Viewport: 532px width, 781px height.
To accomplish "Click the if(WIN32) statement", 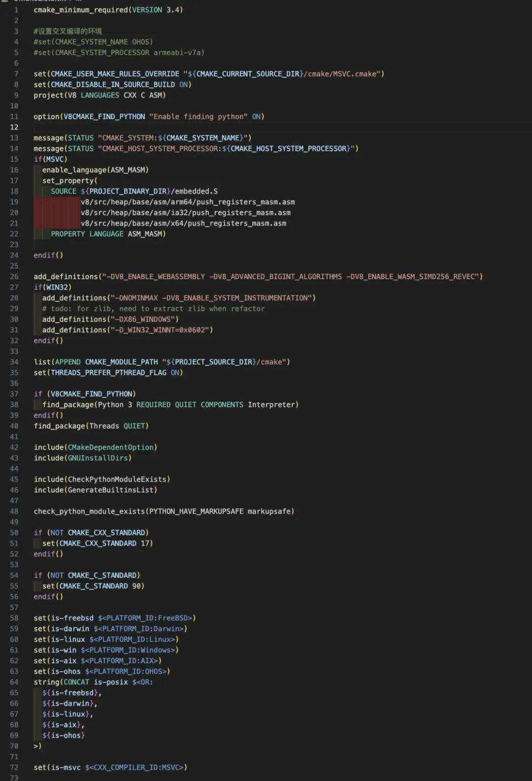I will 52,287.
